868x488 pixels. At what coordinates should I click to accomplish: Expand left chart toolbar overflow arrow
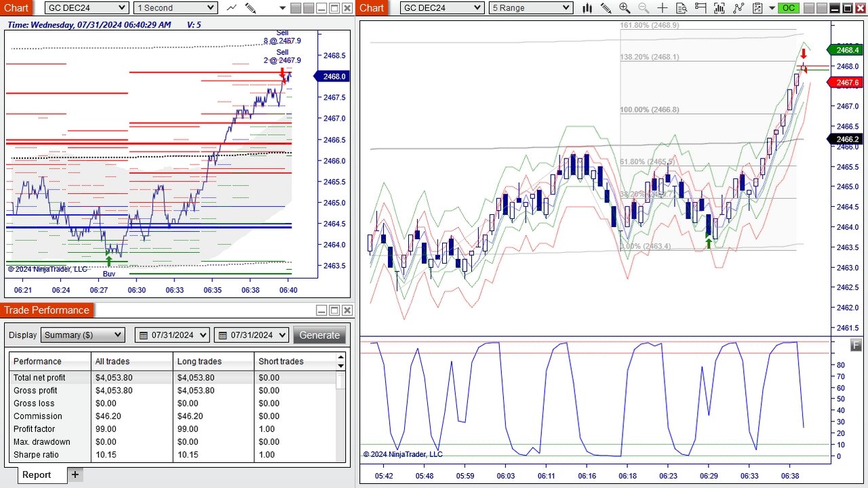283,8
